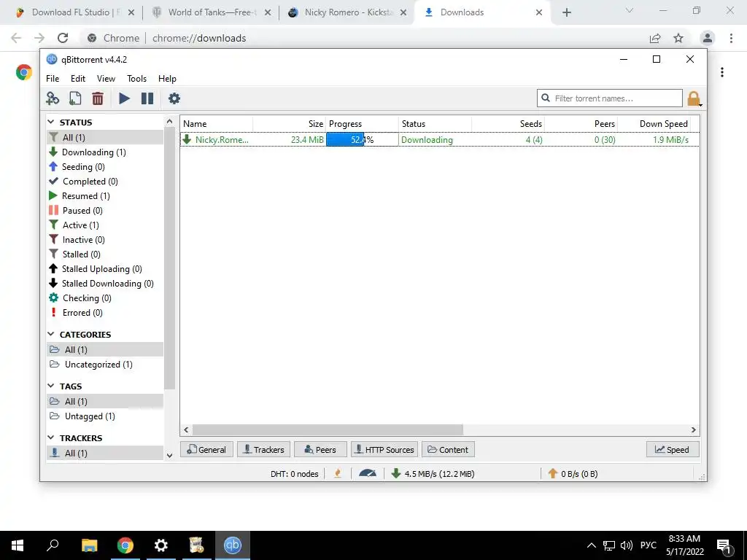Filter by Paused (0)
The width and height of the screenshot is (747, 560).
click(x=105, y=211)
